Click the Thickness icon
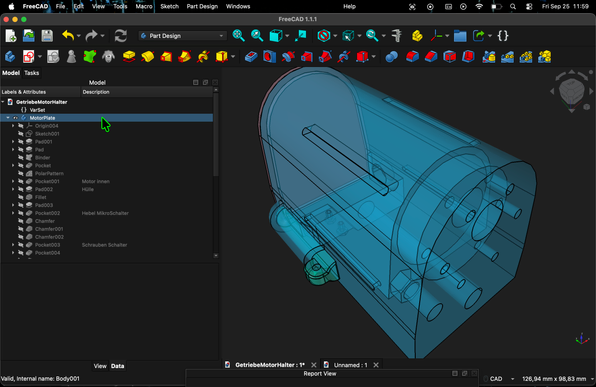Screen dimensions: 596x387 (x=468, y=57)
